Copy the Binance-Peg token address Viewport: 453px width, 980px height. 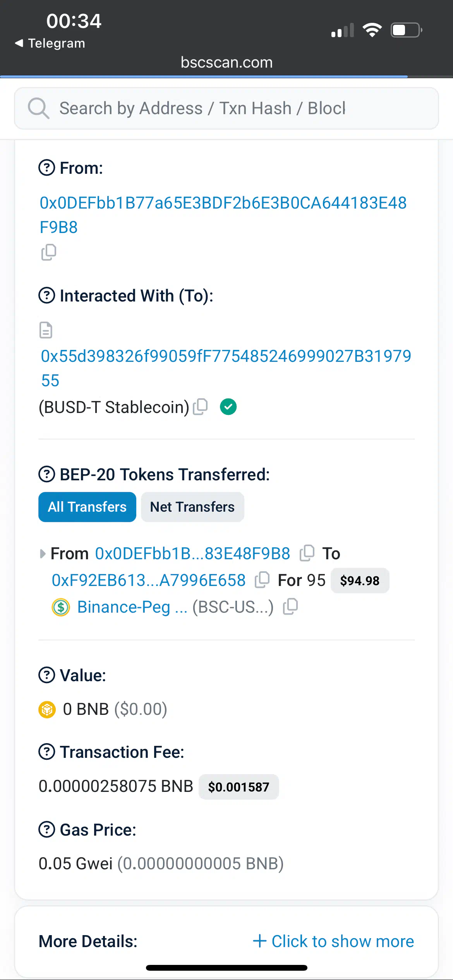tap(290, 607)
